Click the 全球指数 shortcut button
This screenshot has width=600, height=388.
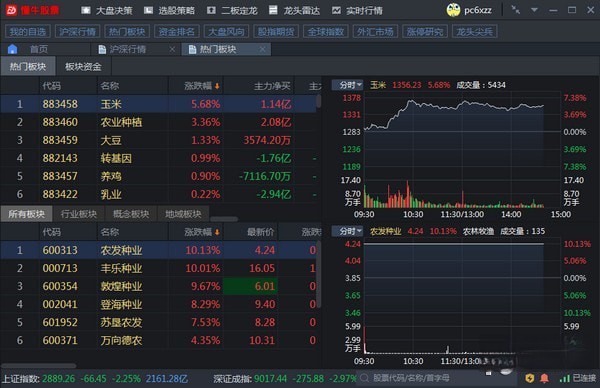tap(326, 31)
